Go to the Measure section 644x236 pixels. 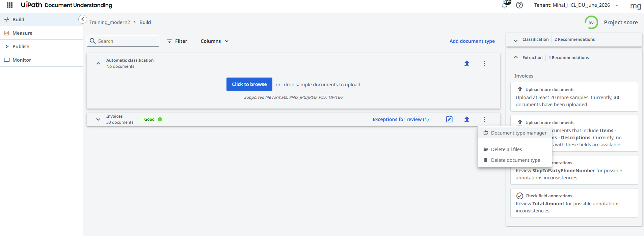click(41, 33)
